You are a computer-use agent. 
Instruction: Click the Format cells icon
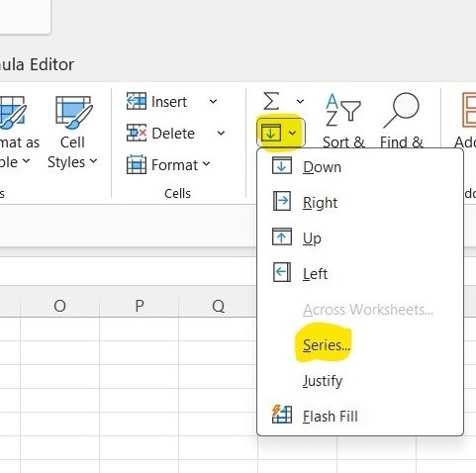pyautogui.click(x=137, y=164)
